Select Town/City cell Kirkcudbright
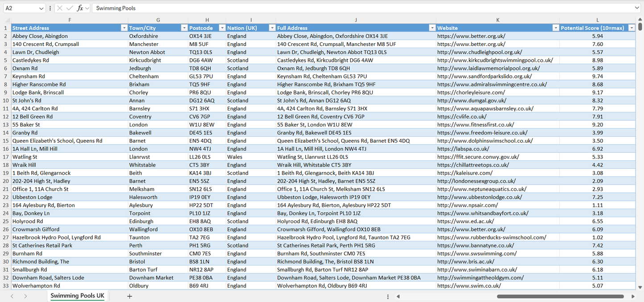Viewport: 644px width, 302px height. tap(158, 60)
